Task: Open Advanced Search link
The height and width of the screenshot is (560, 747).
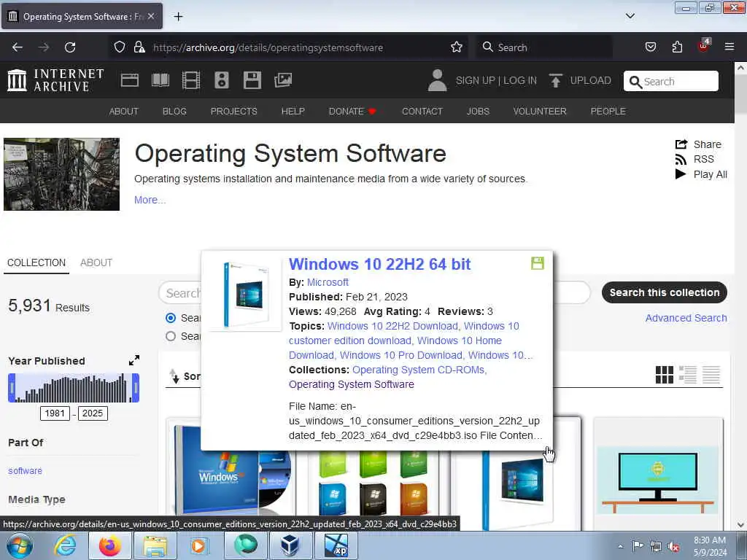Action: pyautogui.click(x=686, y=318)
